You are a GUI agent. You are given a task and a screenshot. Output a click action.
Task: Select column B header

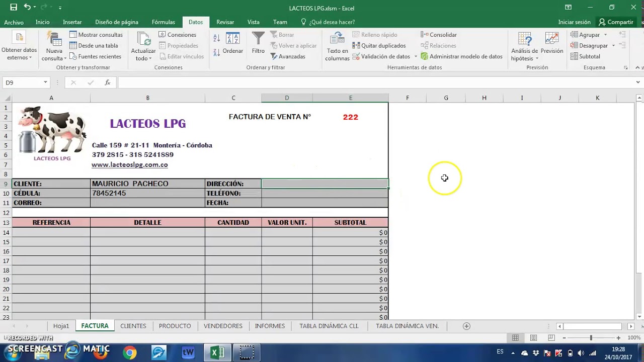coord(147,98)
